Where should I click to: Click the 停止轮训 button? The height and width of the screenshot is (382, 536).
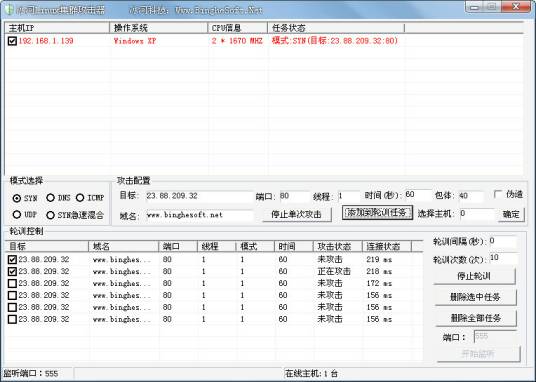pyautogui.click(x=474, y=276)
